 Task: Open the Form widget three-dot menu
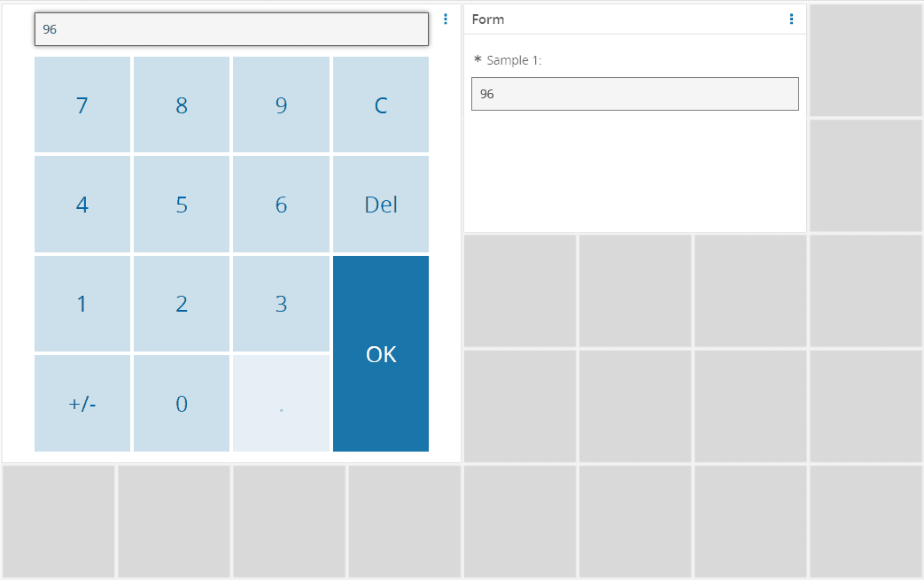click(x=791, y=19)
